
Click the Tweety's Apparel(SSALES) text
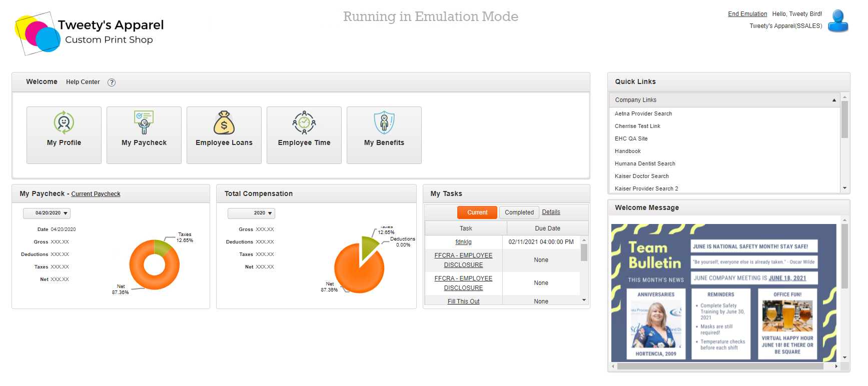785,26
